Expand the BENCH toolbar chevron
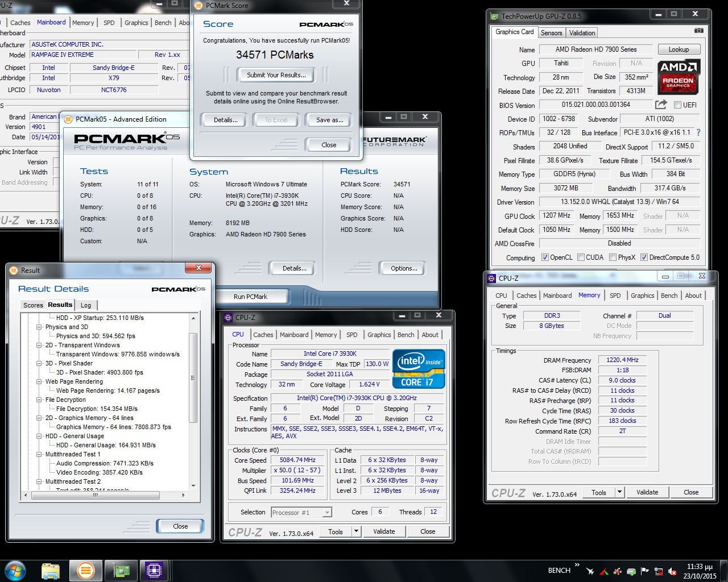 (x=577, y=566)
